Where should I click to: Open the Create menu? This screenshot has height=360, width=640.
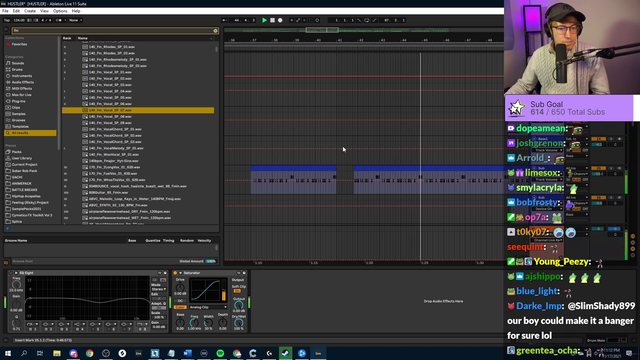tap(30, 11)
